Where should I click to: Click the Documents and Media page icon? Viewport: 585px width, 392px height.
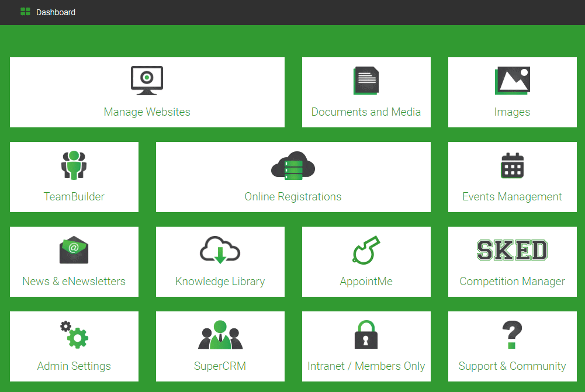point(366,81)
